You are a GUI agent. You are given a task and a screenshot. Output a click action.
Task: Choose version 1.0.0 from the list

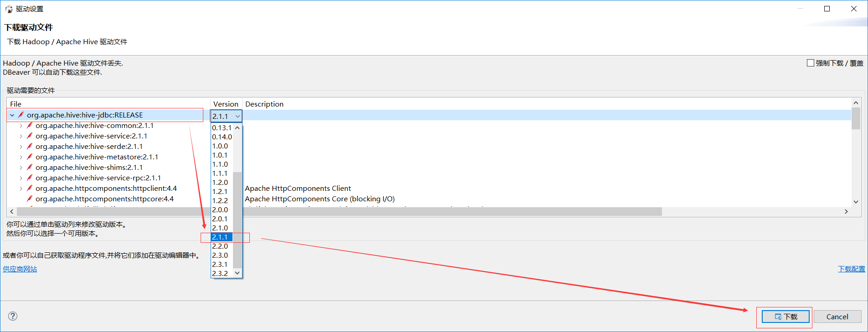coord(222,146)
